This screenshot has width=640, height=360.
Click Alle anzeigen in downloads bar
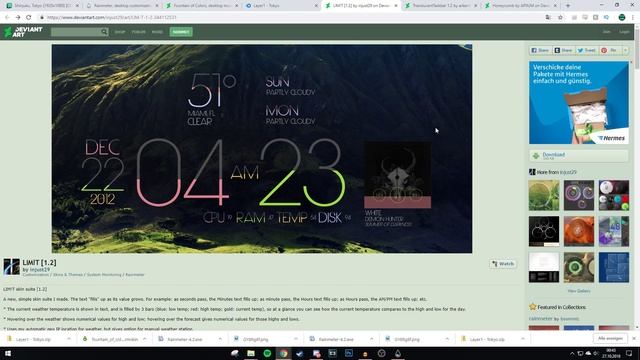[610, 338]
